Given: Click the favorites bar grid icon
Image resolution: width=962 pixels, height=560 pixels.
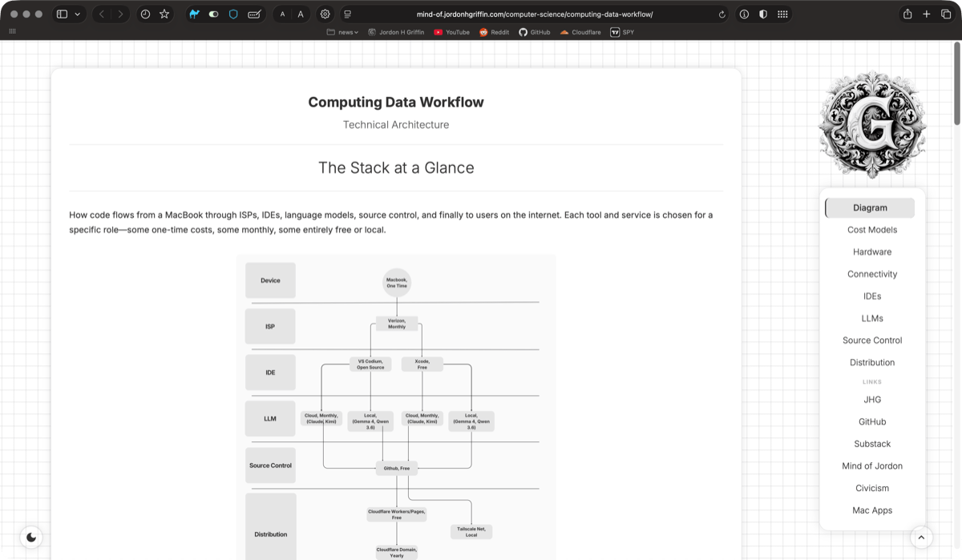Looking at the screenshot, I should (12, 31).
